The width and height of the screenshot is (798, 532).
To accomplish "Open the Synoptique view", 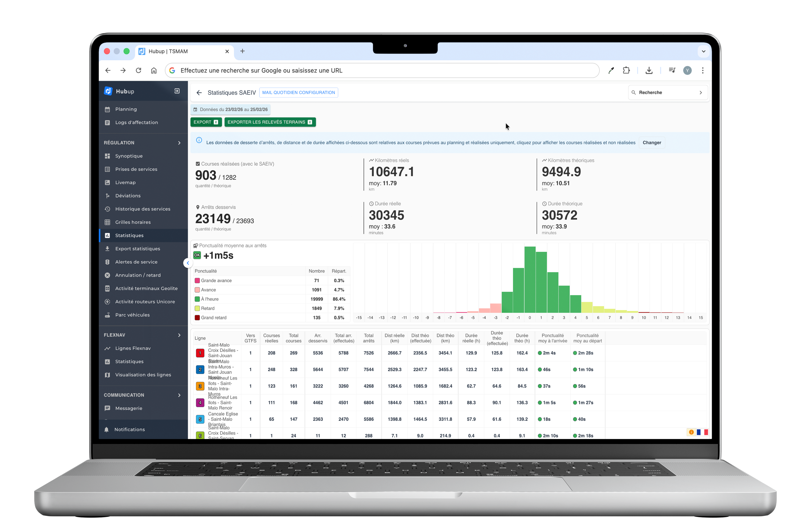I will [129, 156].
